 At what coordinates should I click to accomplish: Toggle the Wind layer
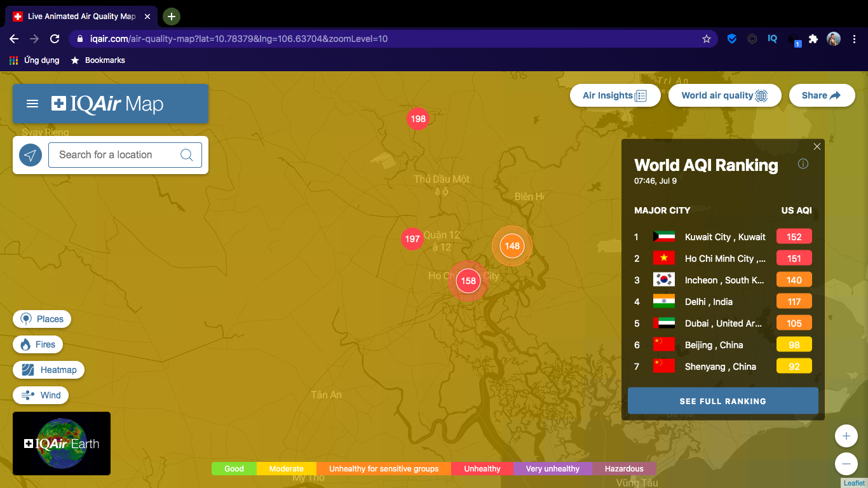41,395
